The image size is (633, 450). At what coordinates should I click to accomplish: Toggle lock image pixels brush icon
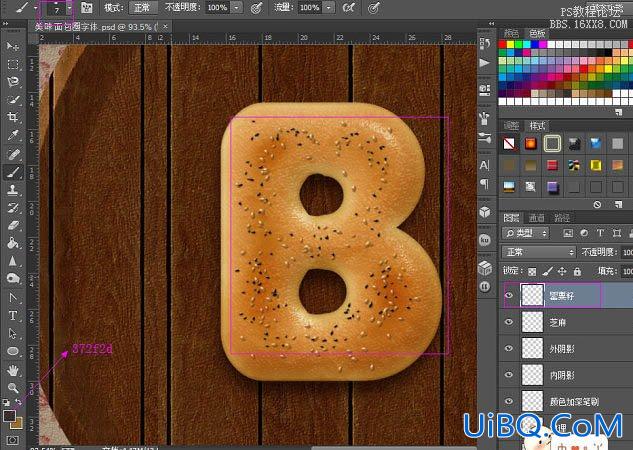click(x=547, y=272)
